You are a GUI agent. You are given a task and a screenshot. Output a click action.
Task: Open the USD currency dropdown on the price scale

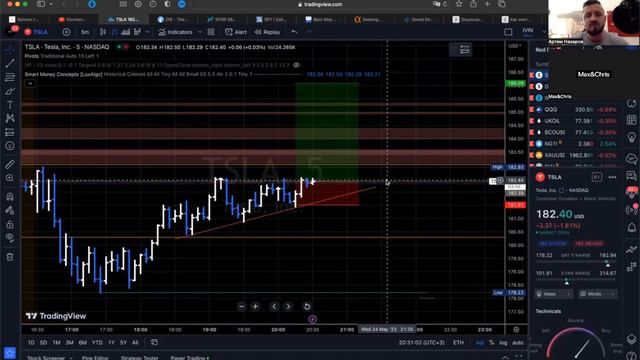click(x=515, y=46)
